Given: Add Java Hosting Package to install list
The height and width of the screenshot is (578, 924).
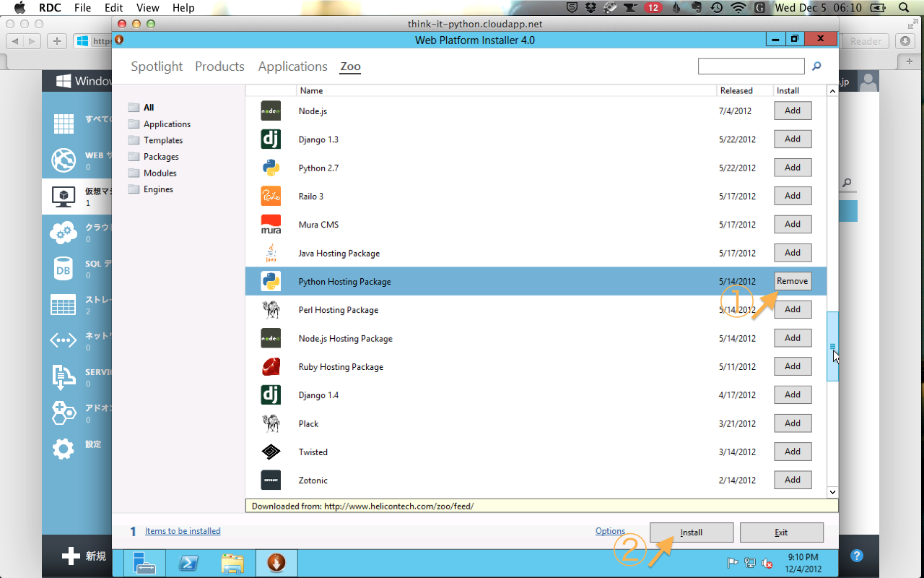Looking at the screenshot, I should tap(793, 253).
